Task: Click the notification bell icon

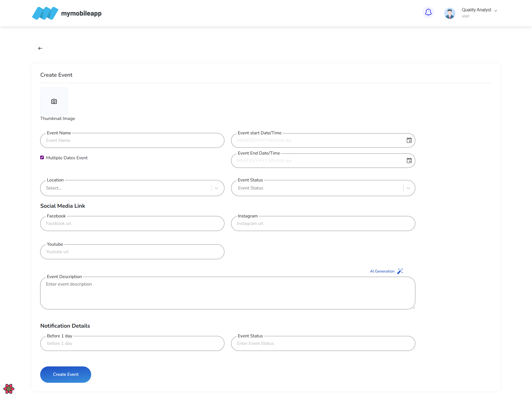Action: [428, 12]
